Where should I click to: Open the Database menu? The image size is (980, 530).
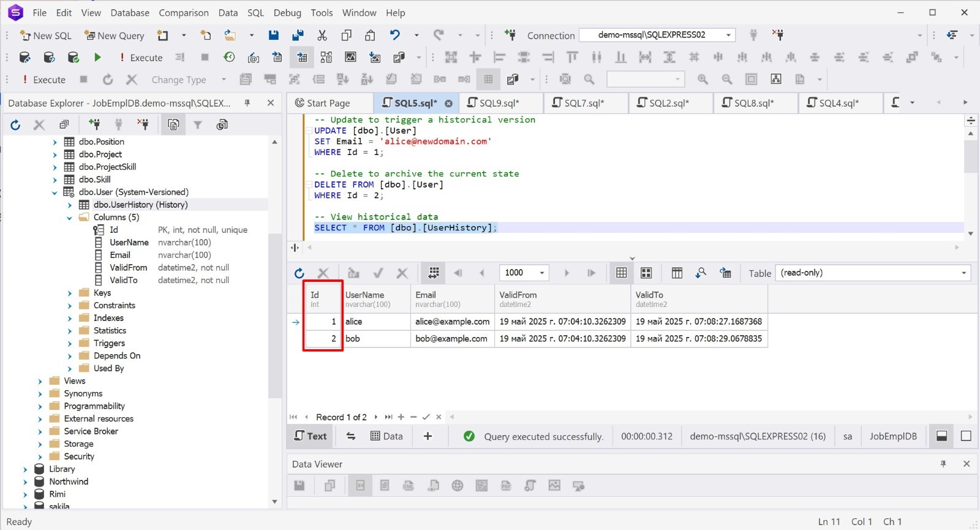130,12
